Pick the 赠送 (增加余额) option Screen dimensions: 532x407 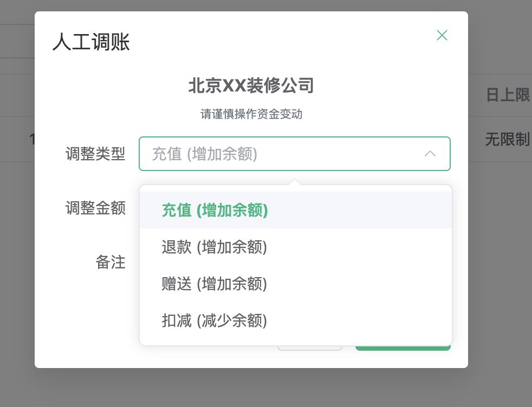(x=215, y=284)
